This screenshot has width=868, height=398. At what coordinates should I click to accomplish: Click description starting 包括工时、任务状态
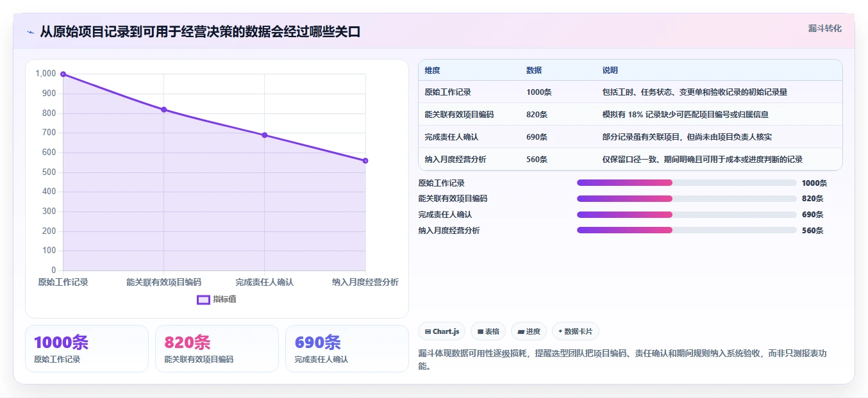coord(694,92)
